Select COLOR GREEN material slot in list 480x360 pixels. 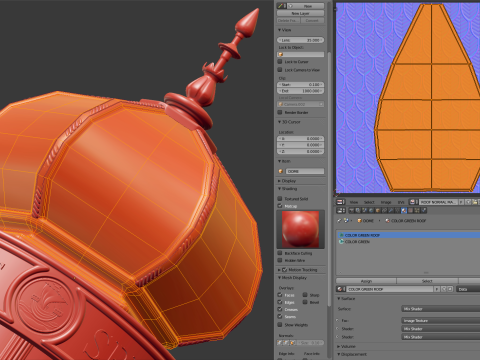pyautogui.click(x=408, y=242)
